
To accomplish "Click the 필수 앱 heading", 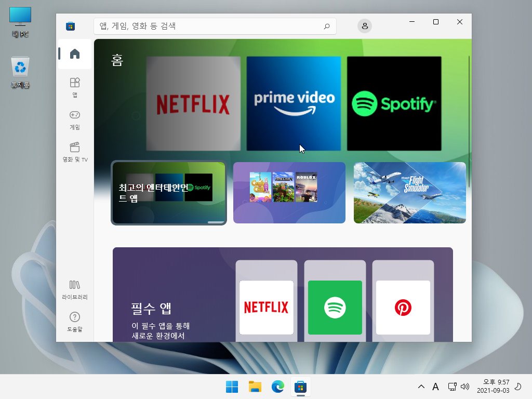I will tap(151, 309).
